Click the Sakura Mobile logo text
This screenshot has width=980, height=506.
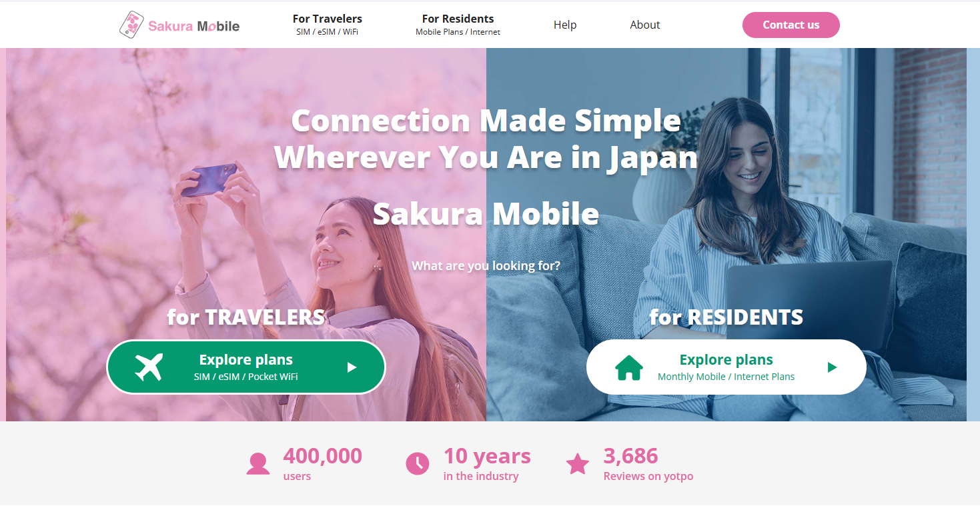193,27
